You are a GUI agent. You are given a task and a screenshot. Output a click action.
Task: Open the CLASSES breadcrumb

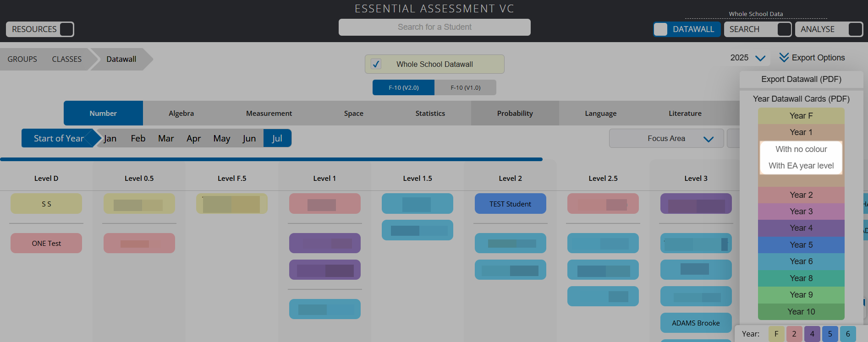67,59
